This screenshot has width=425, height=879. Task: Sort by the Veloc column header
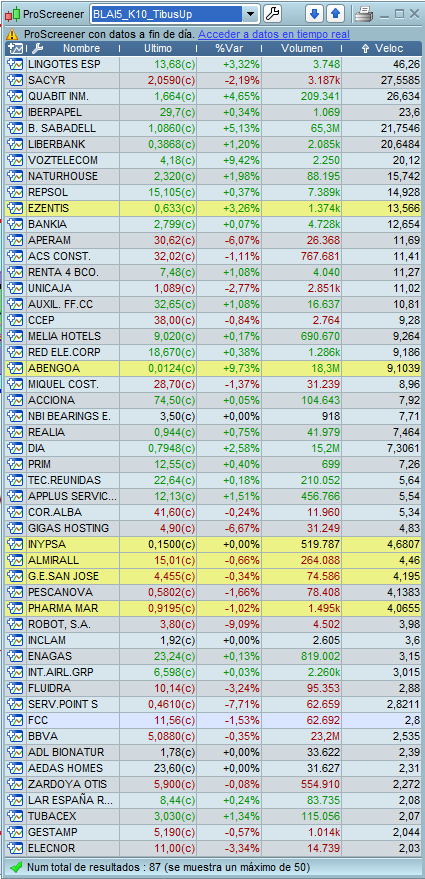coord(381,49)
